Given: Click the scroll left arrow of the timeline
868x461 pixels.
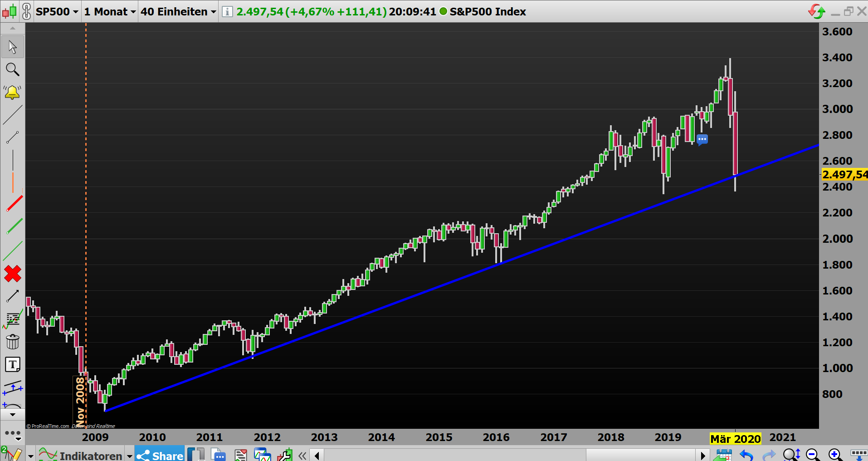Looking at the screenshot, I should [317, 455].
